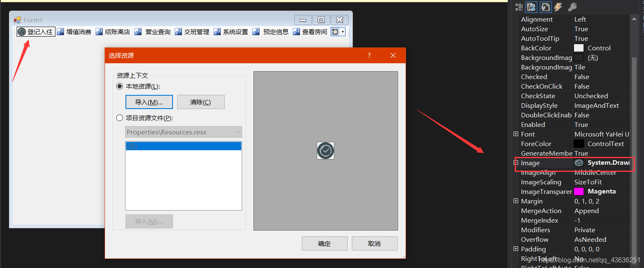Image resolution: width=644 pixels, height=268 pixels.
Task: Click the 结账离店 toolstrip button
Action: [113, 32]
